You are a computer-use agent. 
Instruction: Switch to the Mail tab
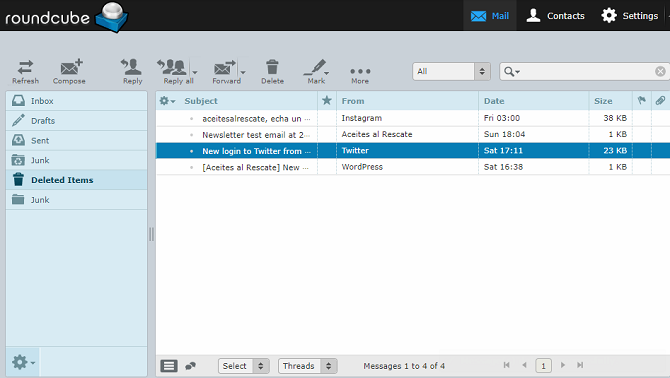coord(490,16)
